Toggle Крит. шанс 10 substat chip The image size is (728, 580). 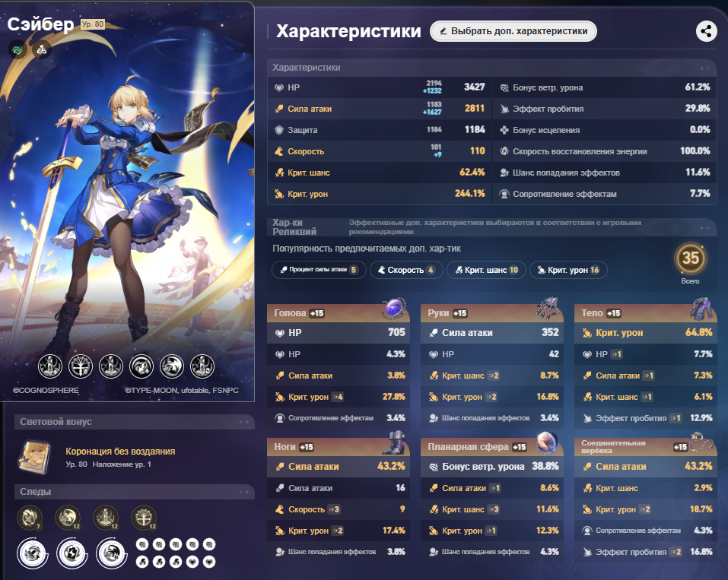(486, 270)
